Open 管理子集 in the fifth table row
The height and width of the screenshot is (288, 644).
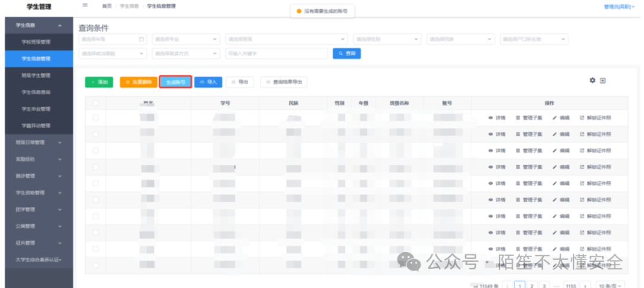[529, 184]
